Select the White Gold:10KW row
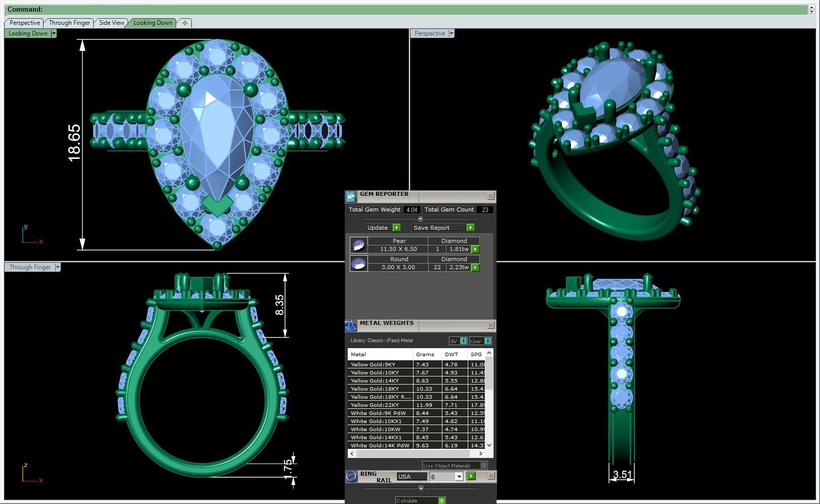Image resolution: width=820 pixels, height=504 pixels. point(417,429)
